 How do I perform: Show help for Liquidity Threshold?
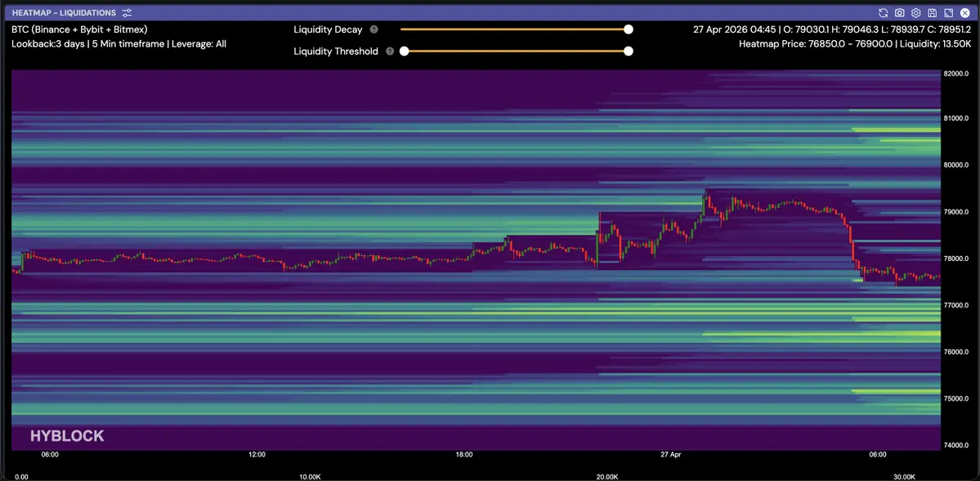[x=390, y=52]
